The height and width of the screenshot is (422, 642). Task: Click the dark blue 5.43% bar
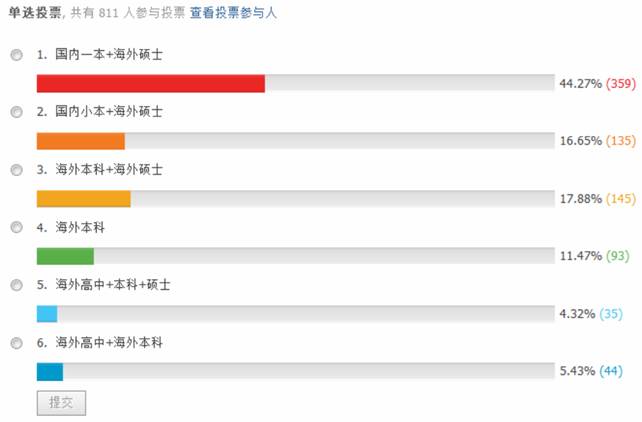pos(50,372)
